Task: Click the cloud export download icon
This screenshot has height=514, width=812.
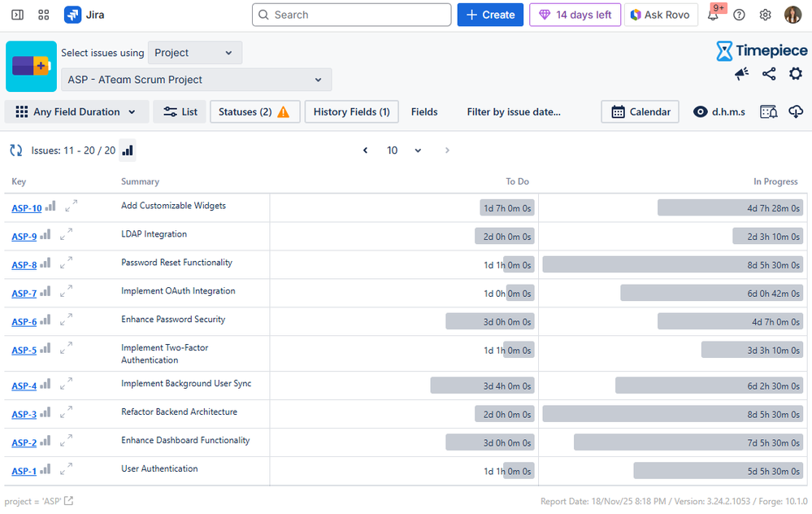Action: click(796, 112)
